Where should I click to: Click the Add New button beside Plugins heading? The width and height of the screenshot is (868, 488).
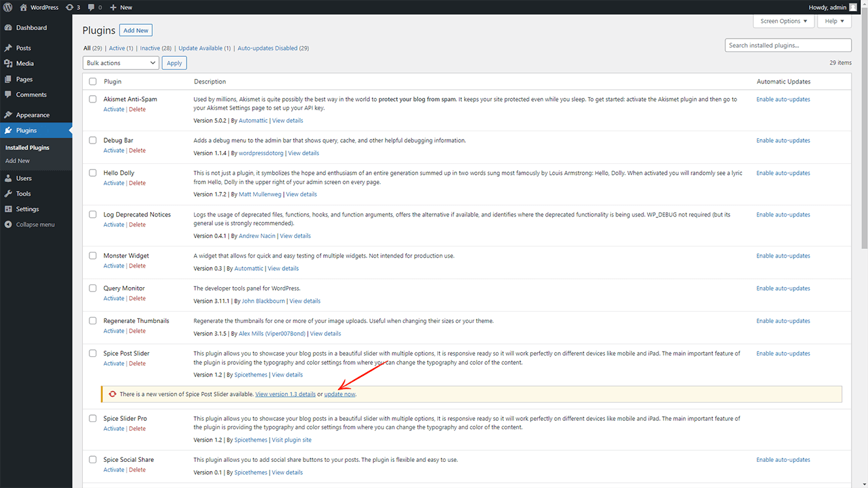click(136, 31)
